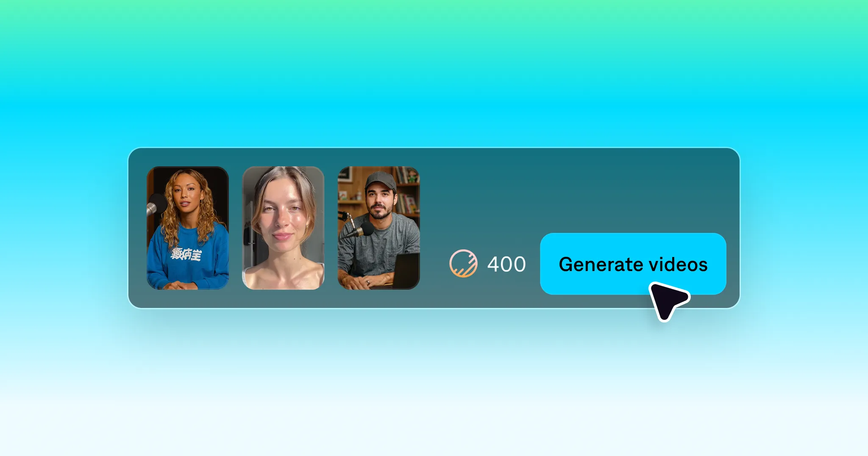Select the close-up selfie woman avatar
The width and height of the screenshot is (868, 456).
point(283,228)
